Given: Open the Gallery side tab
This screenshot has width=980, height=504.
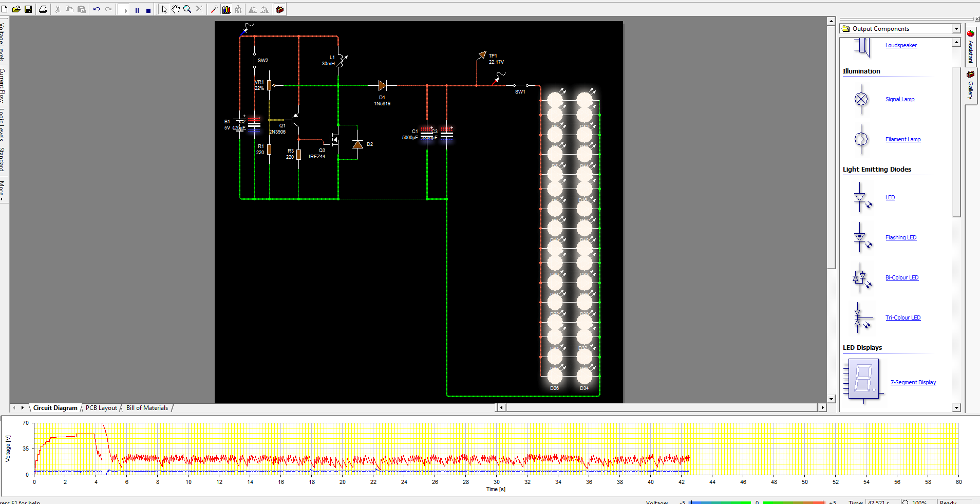Looking at the screenshot, I should click(x=970, y=85).
